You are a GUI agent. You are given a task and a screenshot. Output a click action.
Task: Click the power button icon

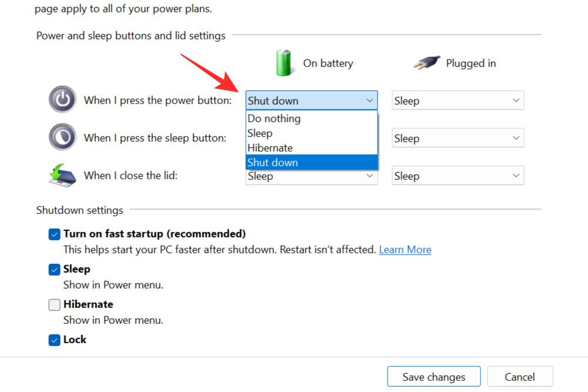[62, 99]
